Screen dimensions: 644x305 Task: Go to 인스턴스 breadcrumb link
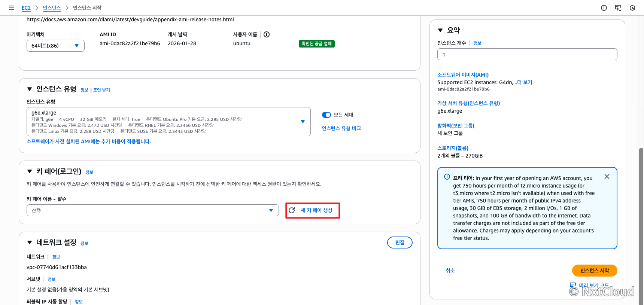tap(52, 8)
